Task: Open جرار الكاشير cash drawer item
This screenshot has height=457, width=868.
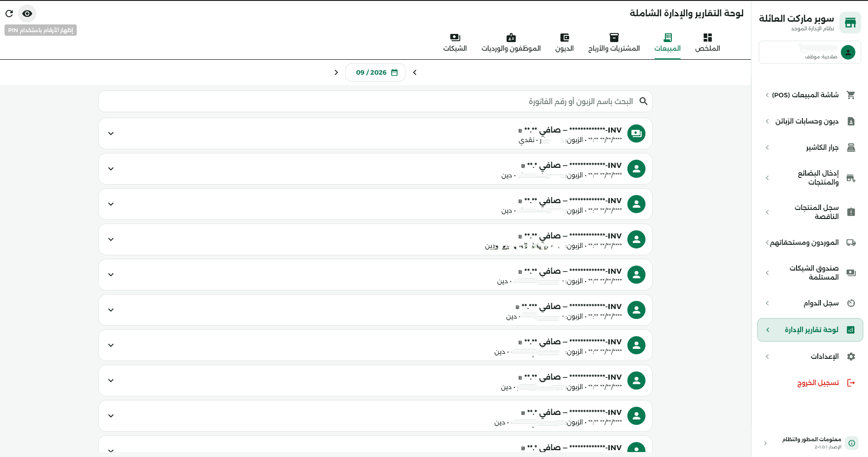Action: (810, 148)
